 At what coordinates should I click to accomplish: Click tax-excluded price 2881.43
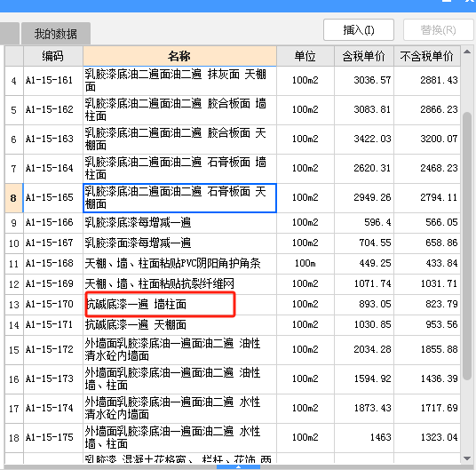pos(439,81)
